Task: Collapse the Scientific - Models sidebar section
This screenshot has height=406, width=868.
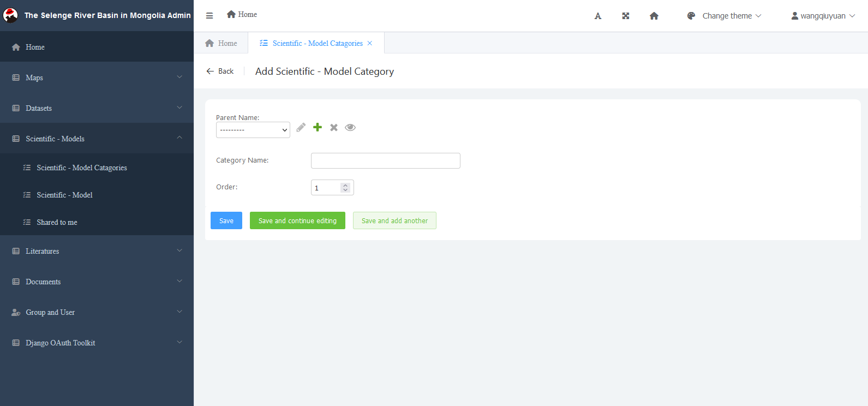Action: click(97, 139)
